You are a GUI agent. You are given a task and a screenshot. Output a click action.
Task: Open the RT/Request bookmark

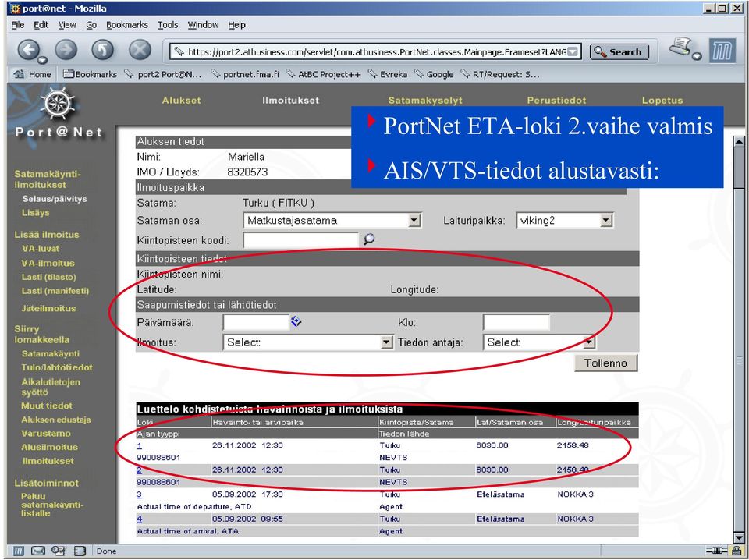(500, 74)
